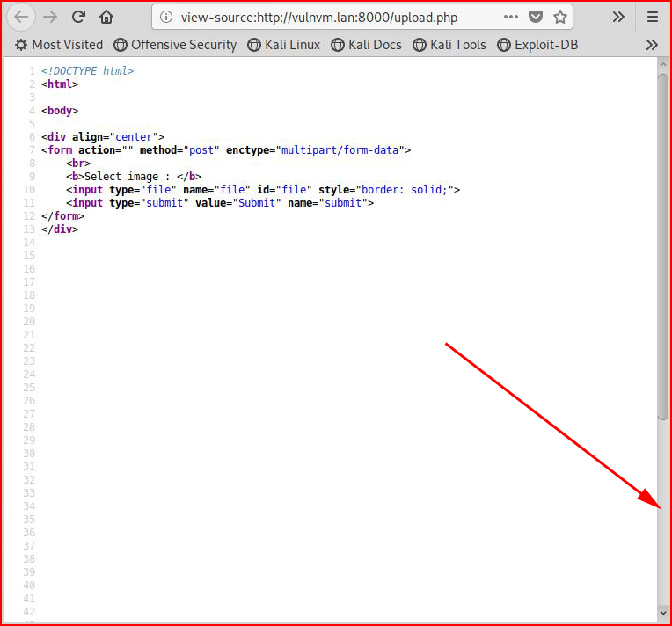Image resolution: width=672 pixels, height=626 pixels.
Task: Click the 'post' method value
Action: pyautogui.click(x=201, y=150)
